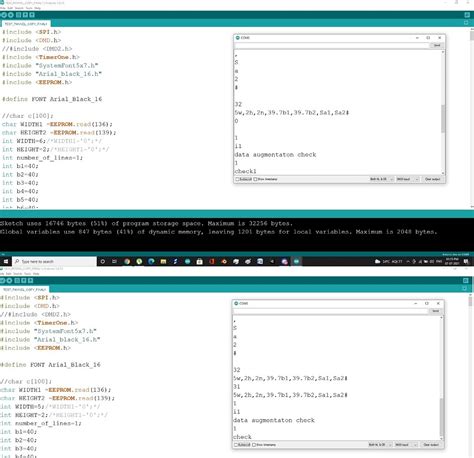Open Google Chrome from the taskbar
This screenshot has width=474, height=458.
127,262
